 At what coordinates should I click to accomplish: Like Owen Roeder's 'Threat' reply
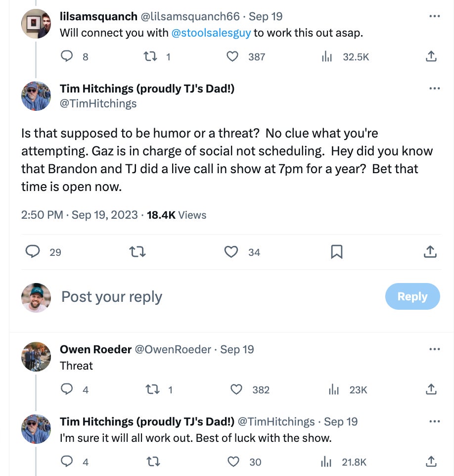tap(237, 389)
